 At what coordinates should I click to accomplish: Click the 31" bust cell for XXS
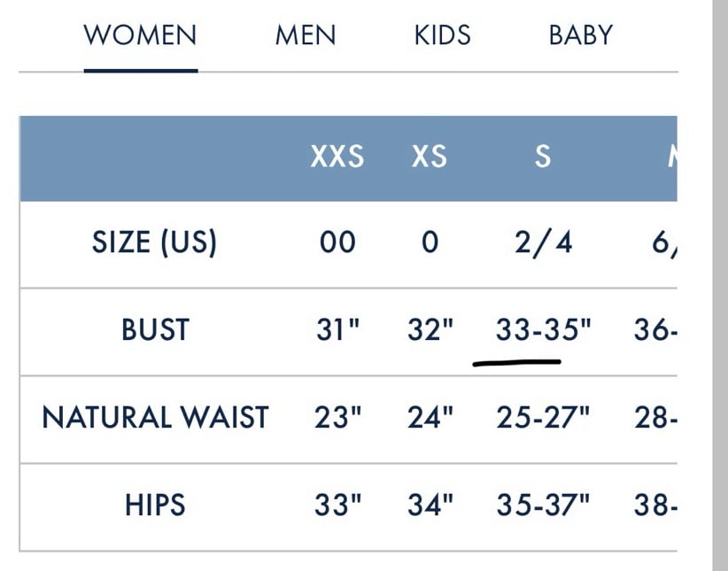[338, 329]
